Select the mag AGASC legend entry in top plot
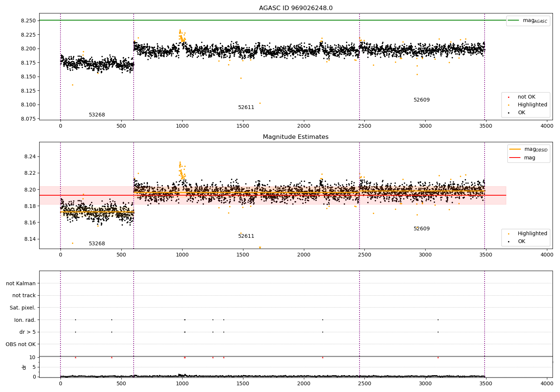The height and width of the screenshot is (392, 560). pos(528,21)
